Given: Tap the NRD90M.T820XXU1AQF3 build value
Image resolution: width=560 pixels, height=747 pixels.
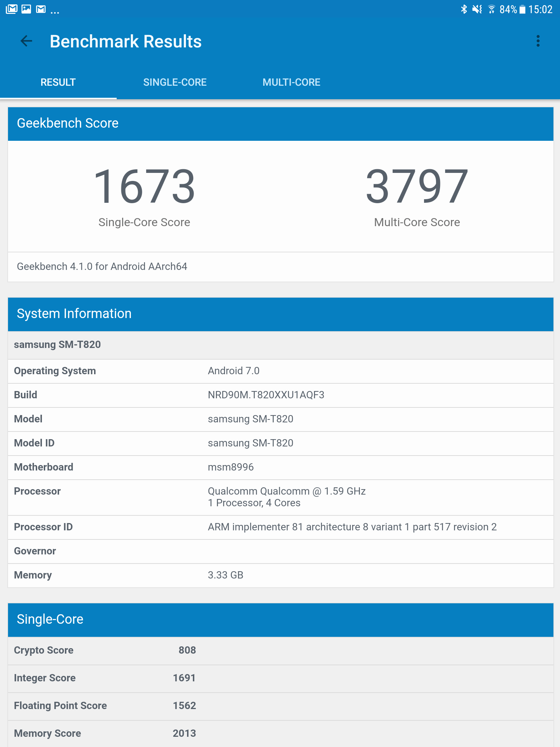Looking at the screenshot, I should click(266, 395).
